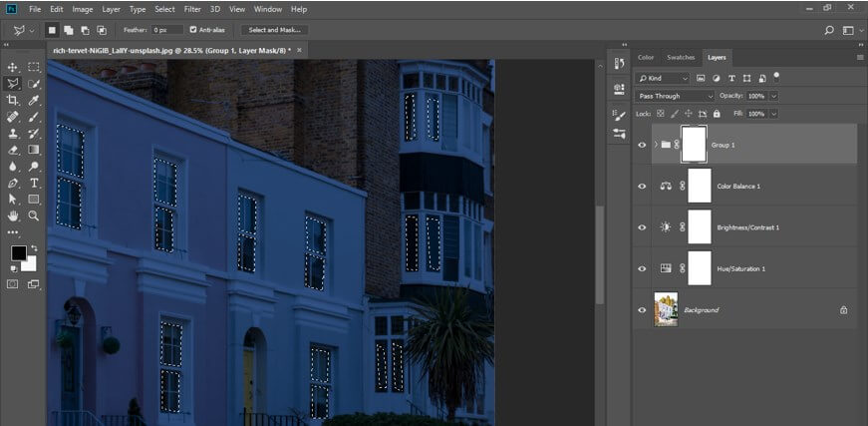Hide the Brightness/Contrast 1 layer
868x426 pixels.
tap(642, 227)
